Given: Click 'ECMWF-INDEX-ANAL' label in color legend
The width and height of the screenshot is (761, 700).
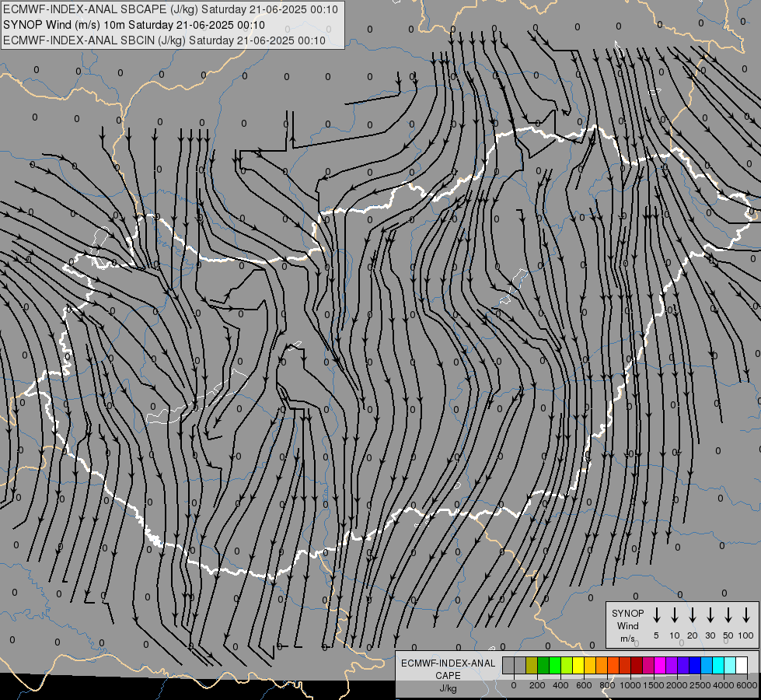Looking at the screenshot, I should 448,663.
